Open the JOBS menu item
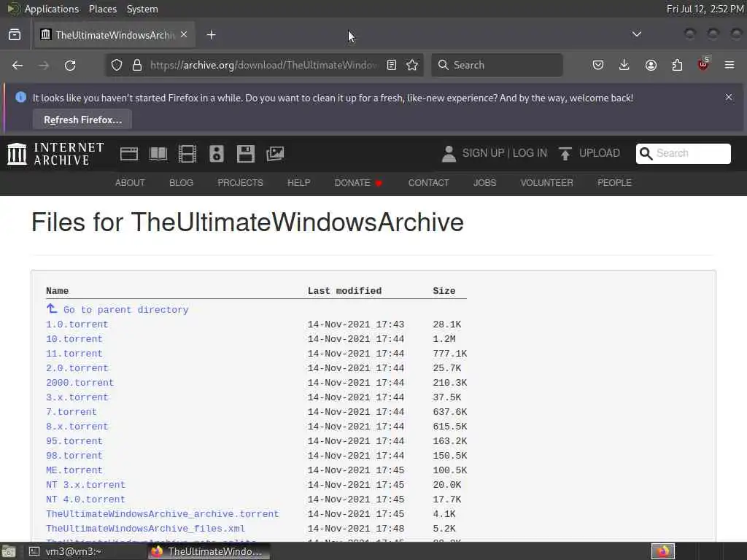 484,183
